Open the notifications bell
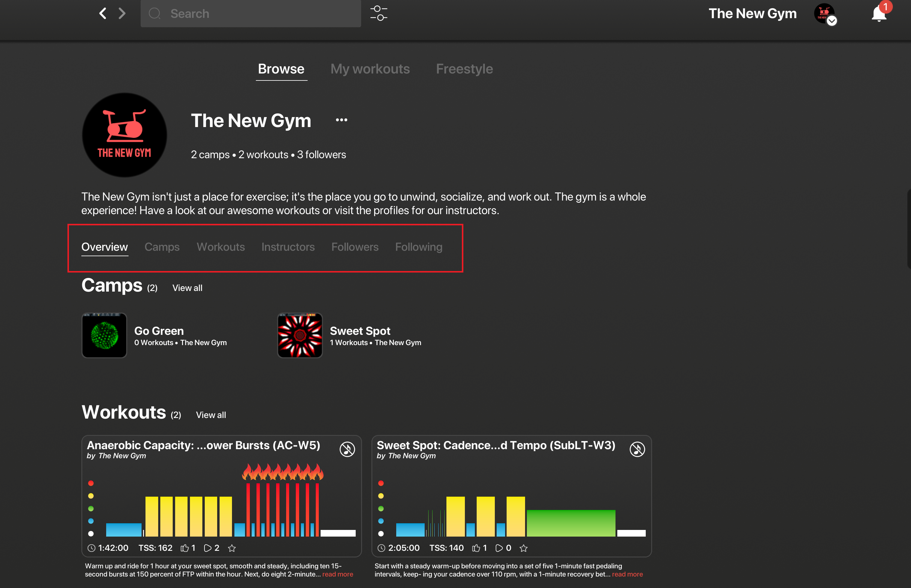Viewport: 911px width, 588px height. click(879, 15)
